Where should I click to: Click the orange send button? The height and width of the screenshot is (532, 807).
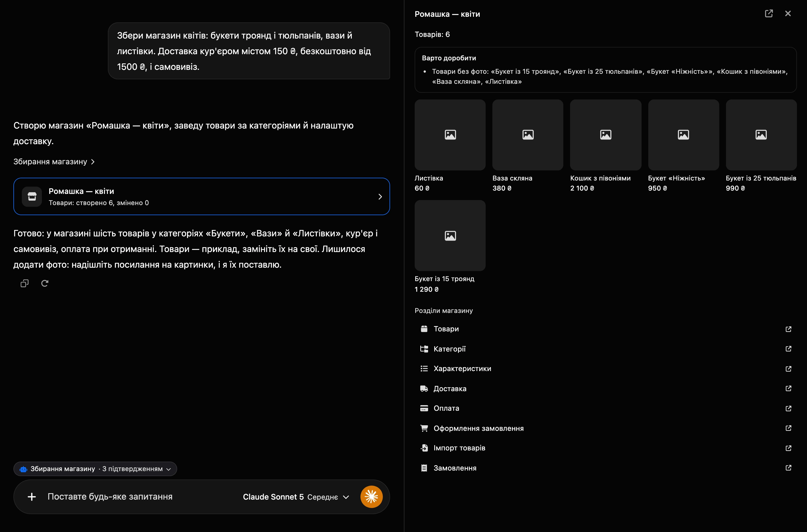click(x=371, y=497)
